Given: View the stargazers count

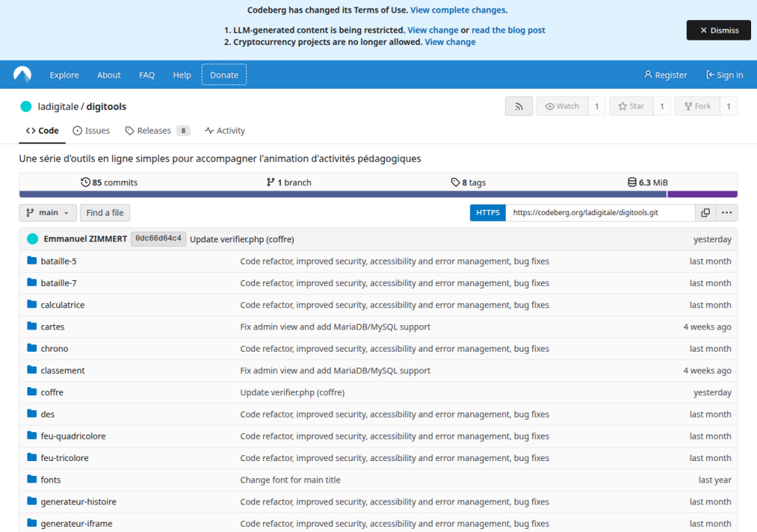Looking at the screenshot, I should 662,106.
